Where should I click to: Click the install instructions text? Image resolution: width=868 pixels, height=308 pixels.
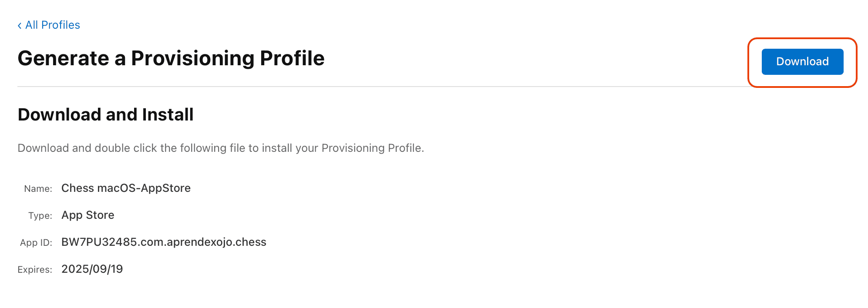point(220,148)
